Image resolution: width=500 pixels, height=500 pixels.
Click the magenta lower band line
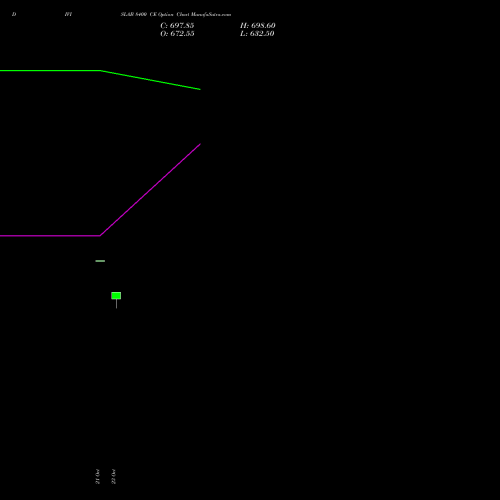100,235
